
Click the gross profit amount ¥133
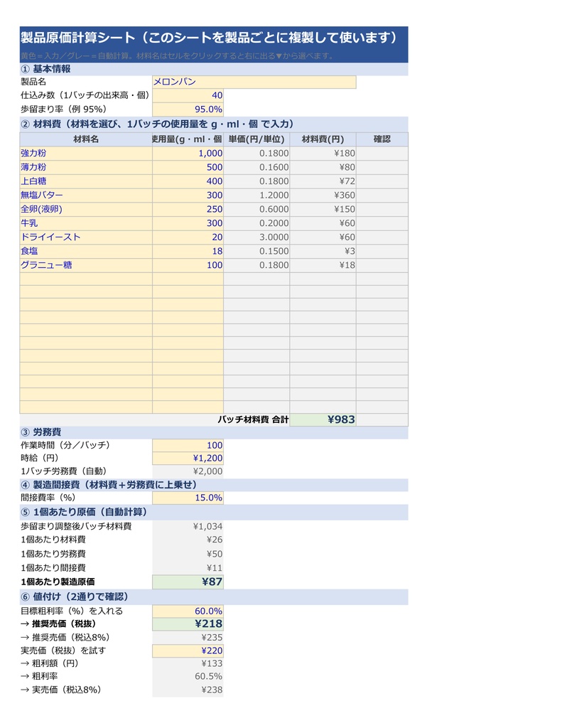(188, 663)
